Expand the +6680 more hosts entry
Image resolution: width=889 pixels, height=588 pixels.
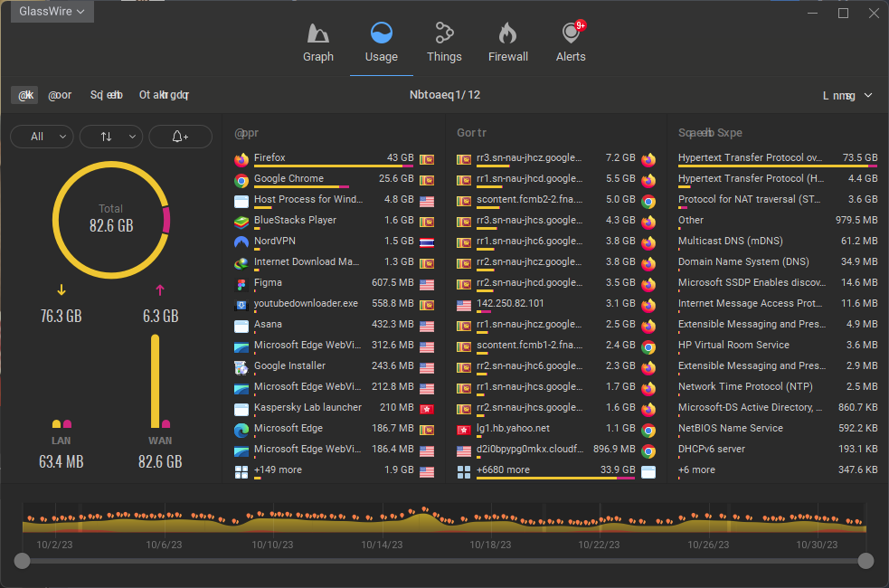(x=556, y=470)
